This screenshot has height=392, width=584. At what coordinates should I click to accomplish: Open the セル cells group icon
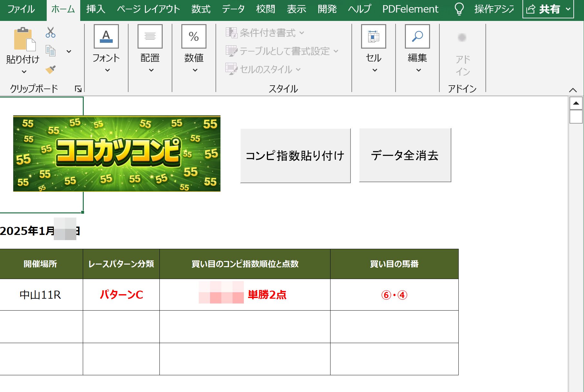pyautogui.click(x=373, y=36)
